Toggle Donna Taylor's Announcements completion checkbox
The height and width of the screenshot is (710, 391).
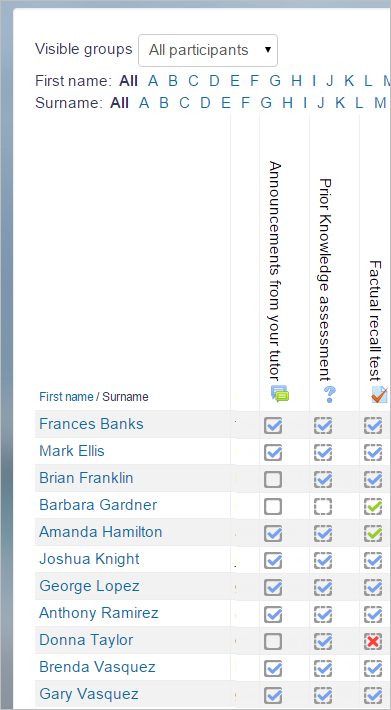pyautogui.click(x=273, y=642)
